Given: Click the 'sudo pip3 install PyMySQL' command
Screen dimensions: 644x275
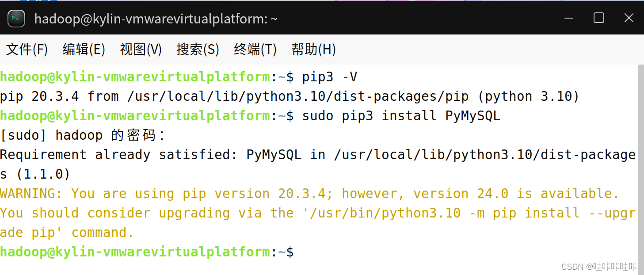Looking at the screenshot, I should click(x=401, y=116).
